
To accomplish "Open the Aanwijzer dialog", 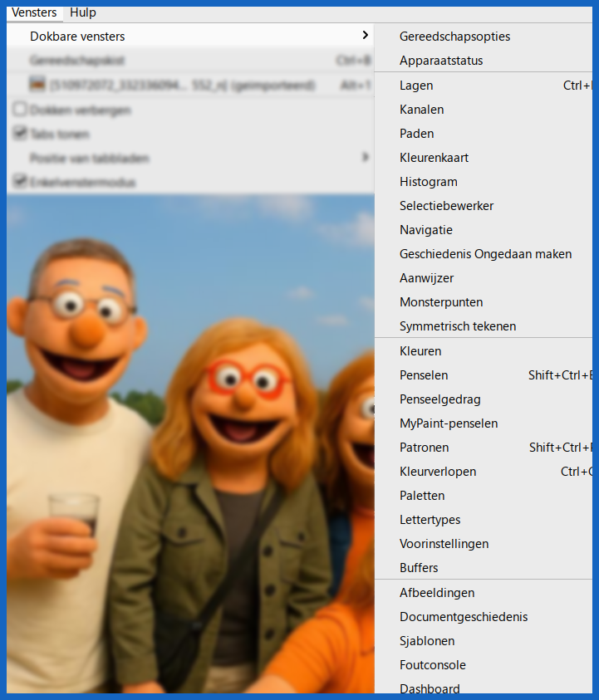I will (x=484, y=278).
